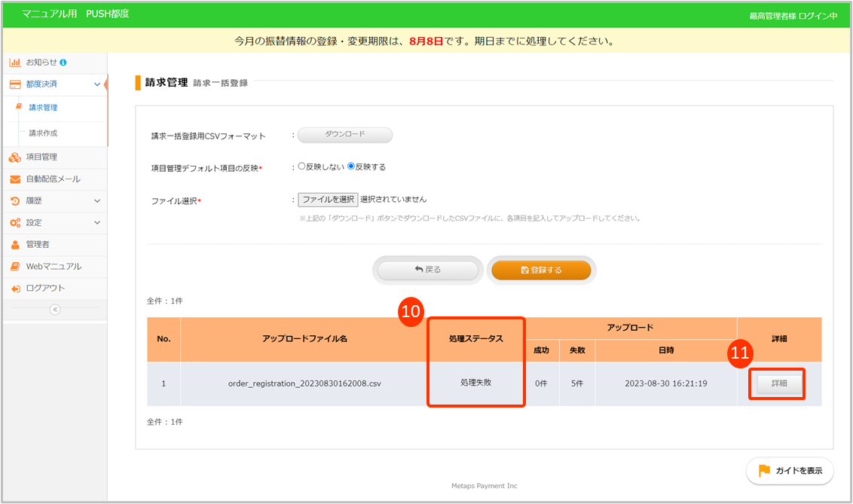Viewport: 853px width, 504px height.
Task: Click the 項目管理 cubes icon
Action: [14, 157]
